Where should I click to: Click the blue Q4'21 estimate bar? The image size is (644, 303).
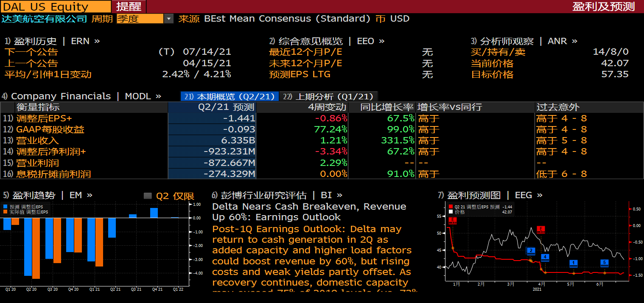tap(154, 213)
